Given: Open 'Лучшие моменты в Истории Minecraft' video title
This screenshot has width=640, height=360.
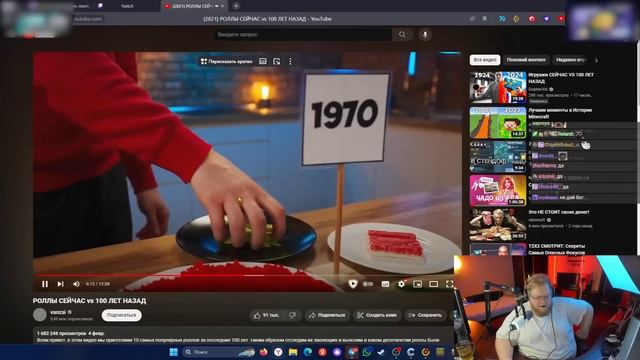Looking at the screenshot, I should point(560,113).
